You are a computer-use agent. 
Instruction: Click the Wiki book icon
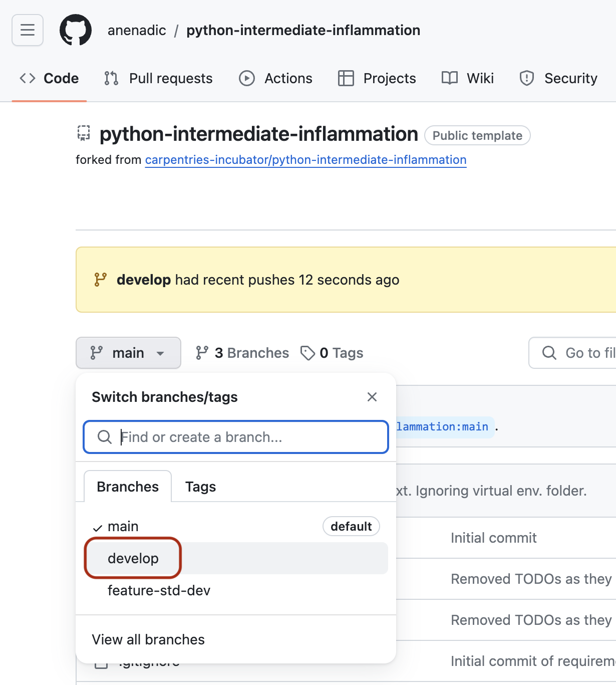click(449, 78)
